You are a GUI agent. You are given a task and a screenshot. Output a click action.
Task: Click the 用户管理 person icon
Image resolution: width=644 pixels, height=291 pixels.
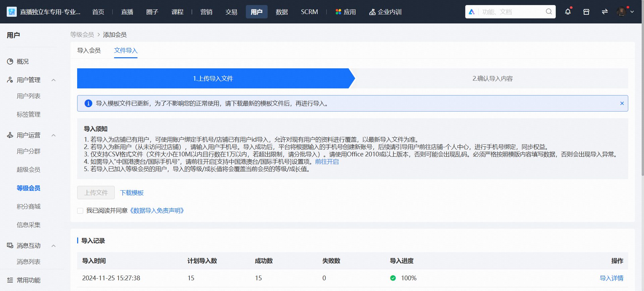tap(10, 80)
